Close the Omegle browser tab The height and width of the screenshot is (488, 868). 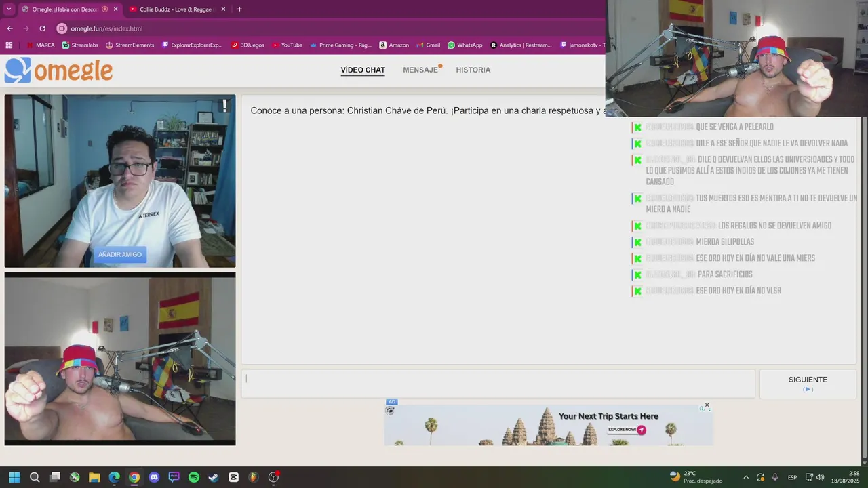[x=115, y=9]
